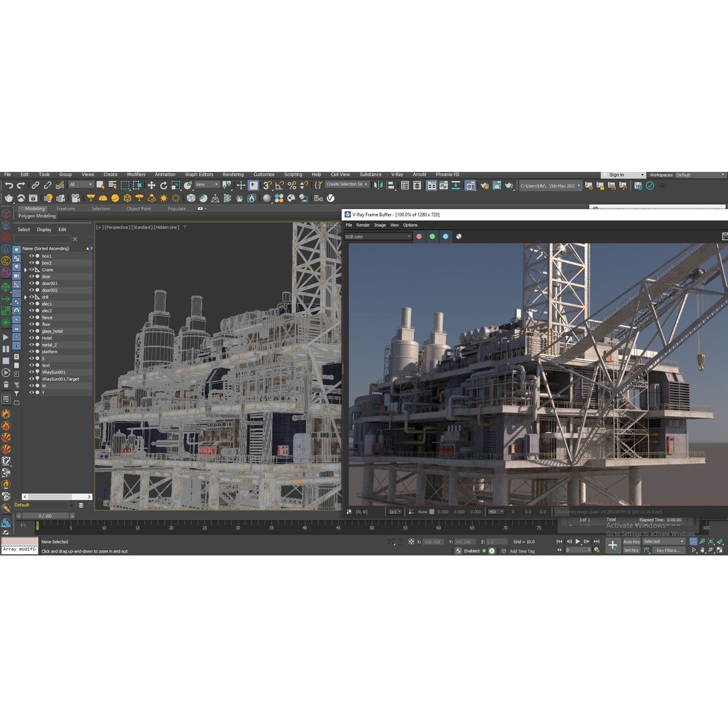Click the Undo icon on the main toolbar
The width and height of the screenshot is (728, 728).
[10, 186]
